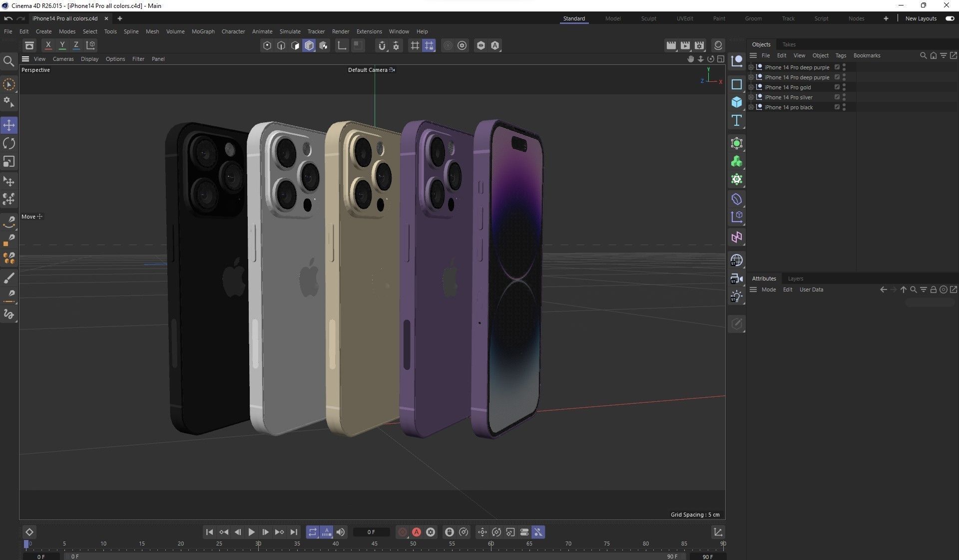Screen dimensions: 959x560
Task: Open Objects manager search
Action: (923, 55)
